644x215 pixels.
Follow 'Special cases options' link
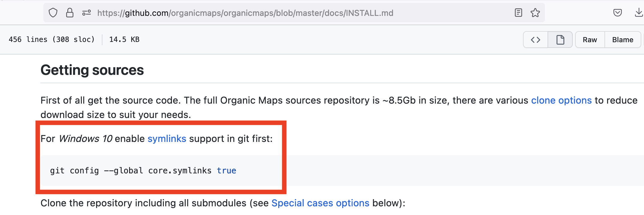(320, 203)
